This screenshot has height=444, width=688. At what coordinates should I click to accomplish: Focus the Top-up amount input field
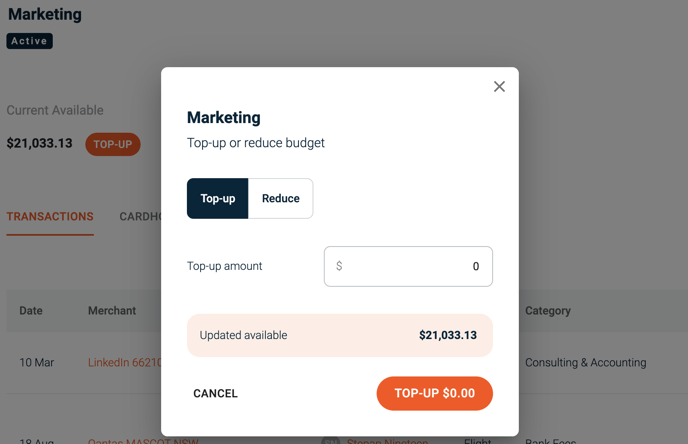[x=408, y=266]
